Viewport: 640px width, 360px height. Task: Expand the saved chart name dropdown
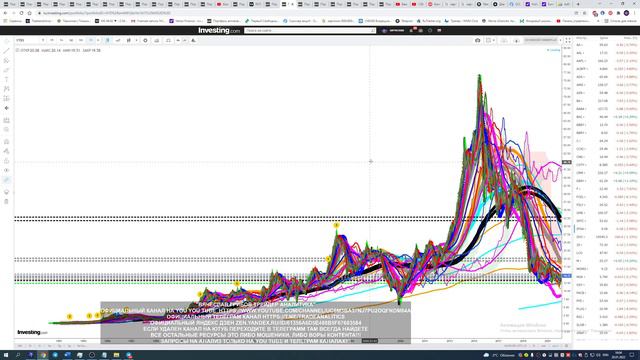(x=560, y=40)
